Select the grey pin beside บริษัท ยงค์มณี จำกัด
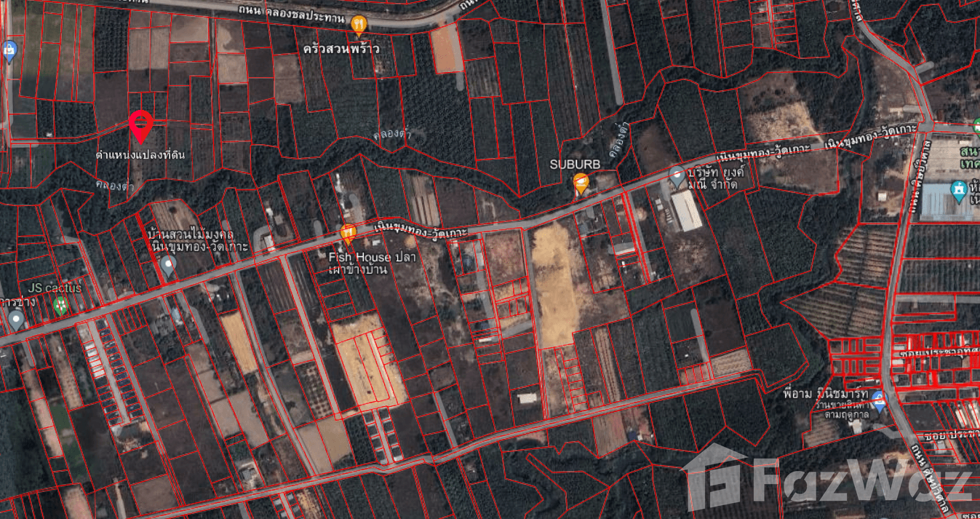Screen dimensions: 980x519 click(x=677, y=175)
